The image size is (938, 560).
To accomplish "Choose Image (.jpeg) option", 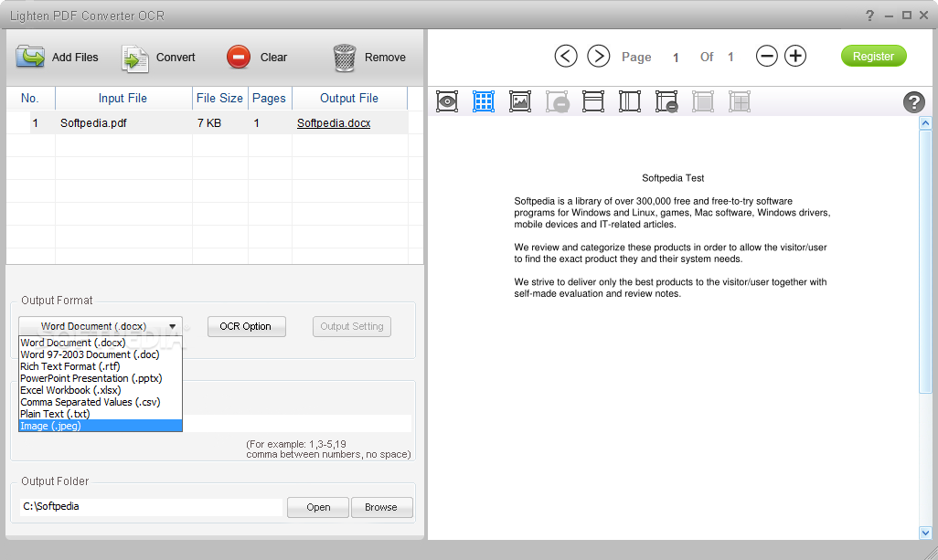I will coord(100,426).
